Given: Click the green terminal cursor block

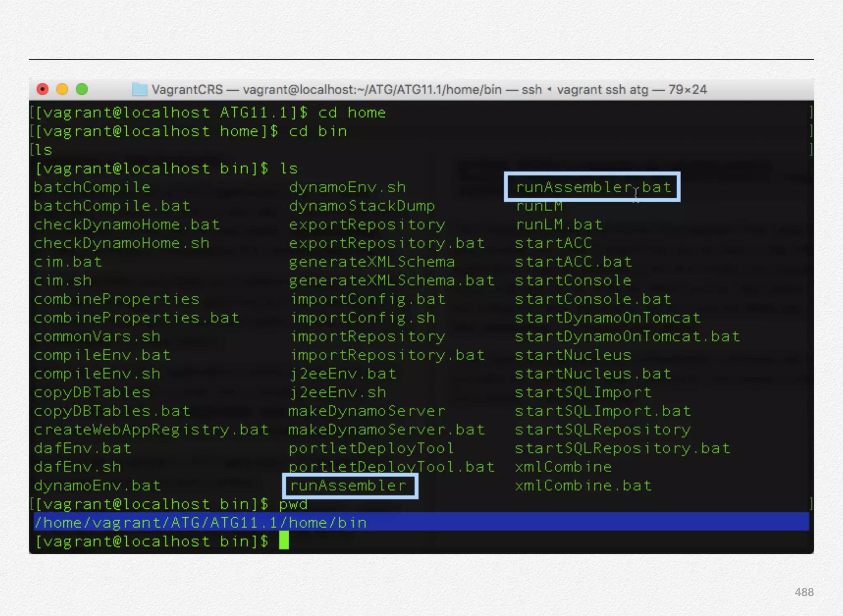Looking at the screenshot, I should [x=284, y=541].
